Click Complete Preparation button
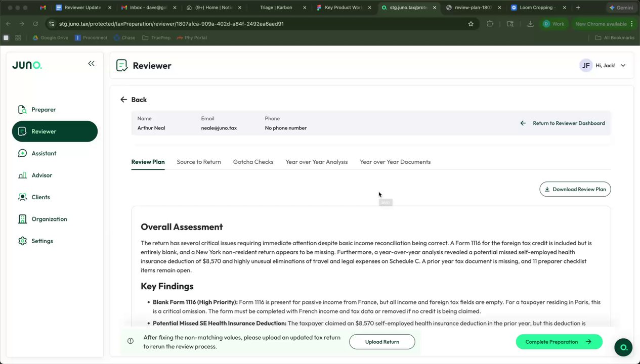The height and width of the screenshot is (364, 640). click(x=559, y=342)
